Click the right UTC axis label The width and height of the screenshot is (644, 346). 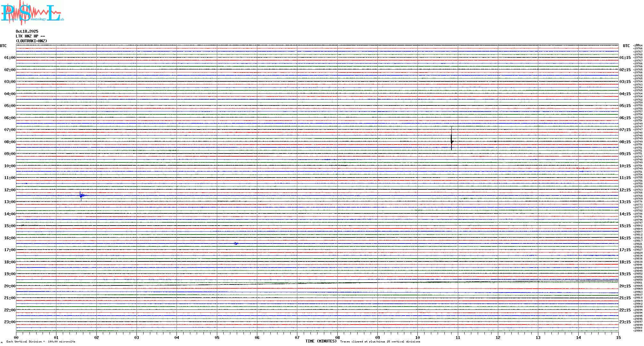click(626, 46)
